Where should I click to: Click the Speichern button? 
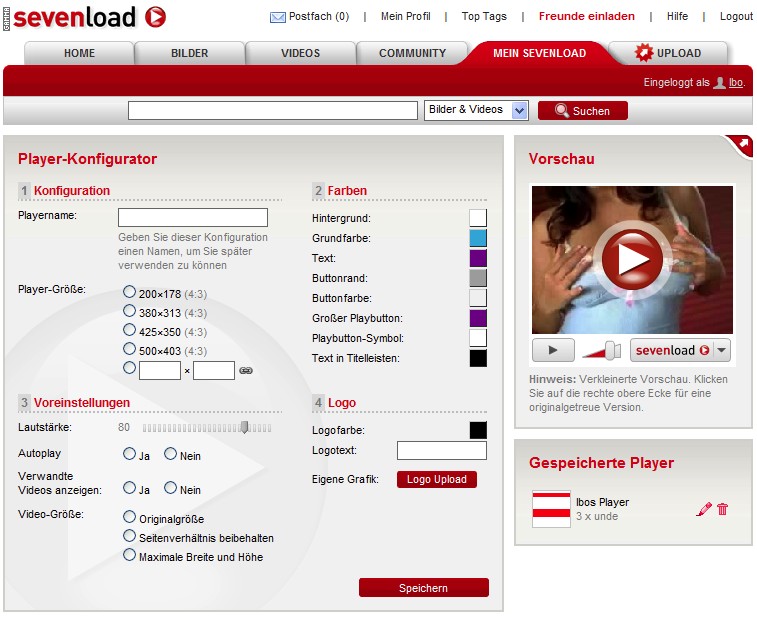pyautogui.click(x=423, y=588)
